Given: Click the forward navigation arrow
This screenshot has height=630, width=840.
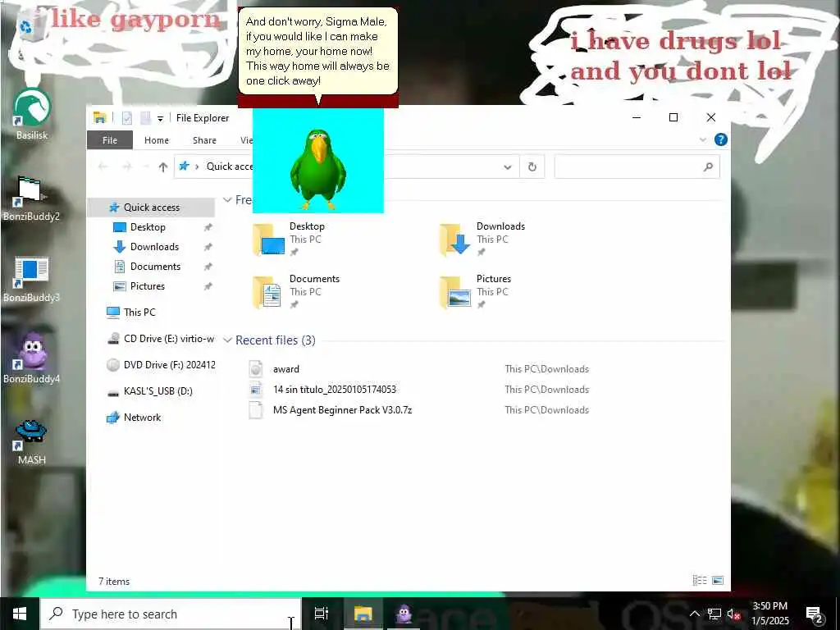Looking at the screenshot, I should [127, 167].
